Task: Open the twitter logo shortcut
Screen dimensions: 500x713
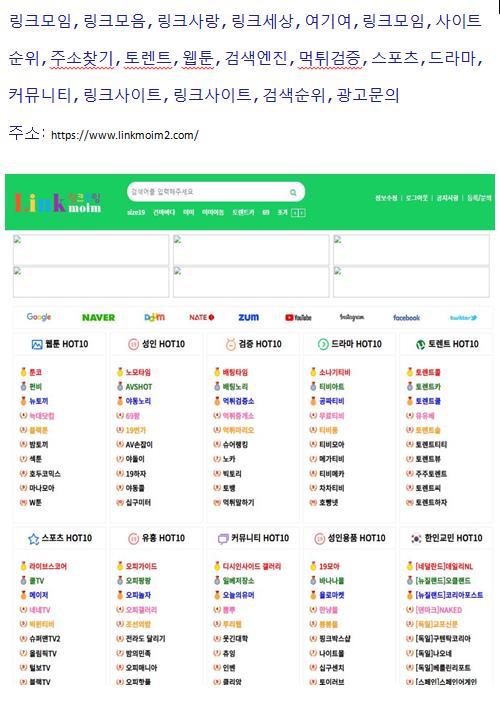Action: 463,317
